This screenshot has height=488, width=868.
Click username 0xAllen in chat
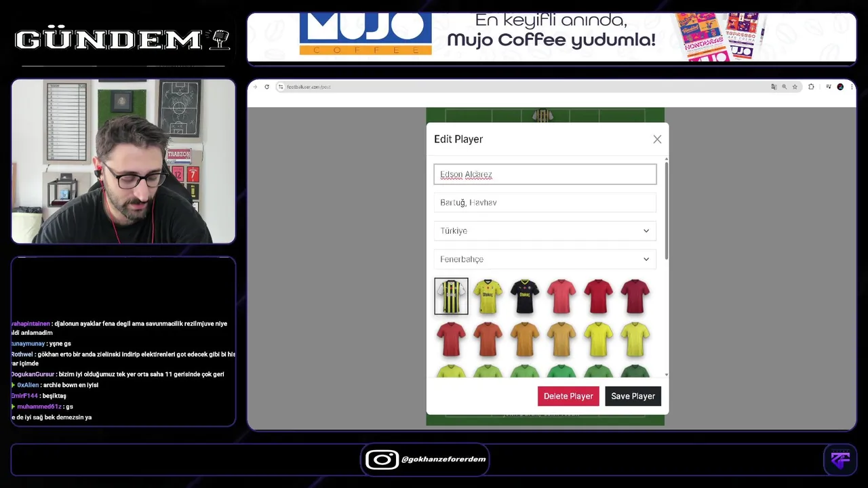tap(28, 385)
